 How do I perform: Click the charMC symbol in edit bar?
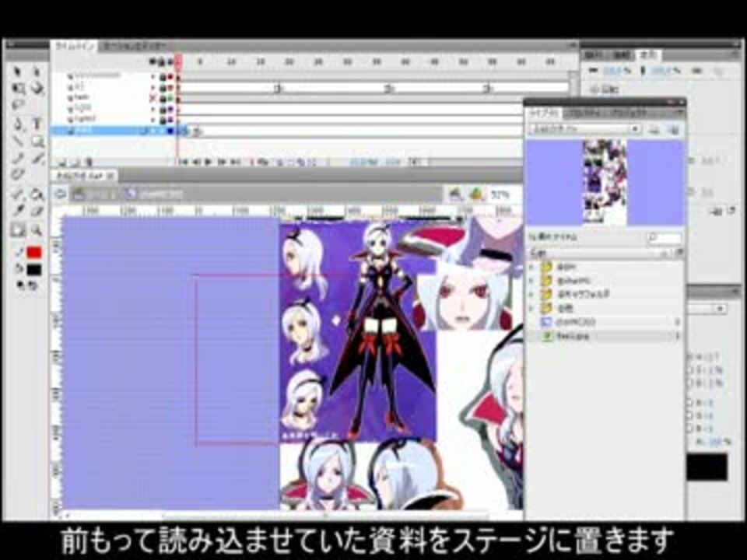click(154, 194)
